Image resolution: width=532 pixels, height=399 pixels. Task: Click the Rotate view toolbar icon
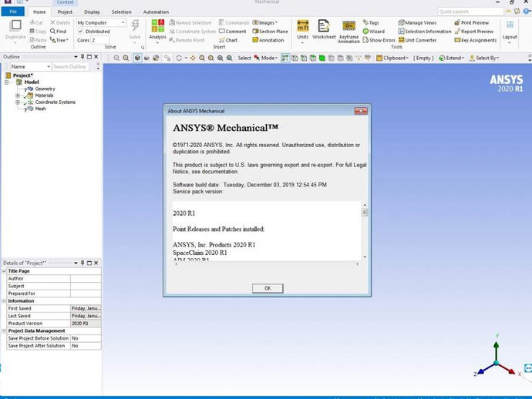[179, 58]
